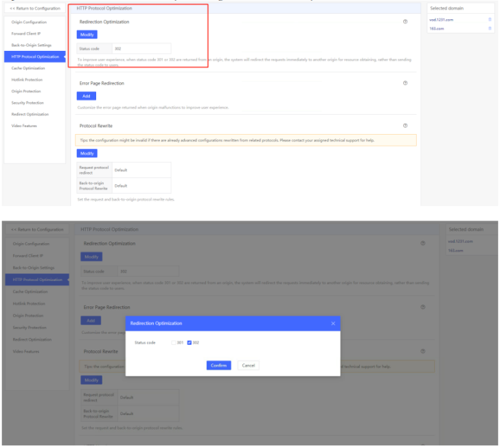Click Modify under Protocol Rewrite in undimmed page
Image resolution: width=500 pixels, height=448 pixels.
coord(87,153)
